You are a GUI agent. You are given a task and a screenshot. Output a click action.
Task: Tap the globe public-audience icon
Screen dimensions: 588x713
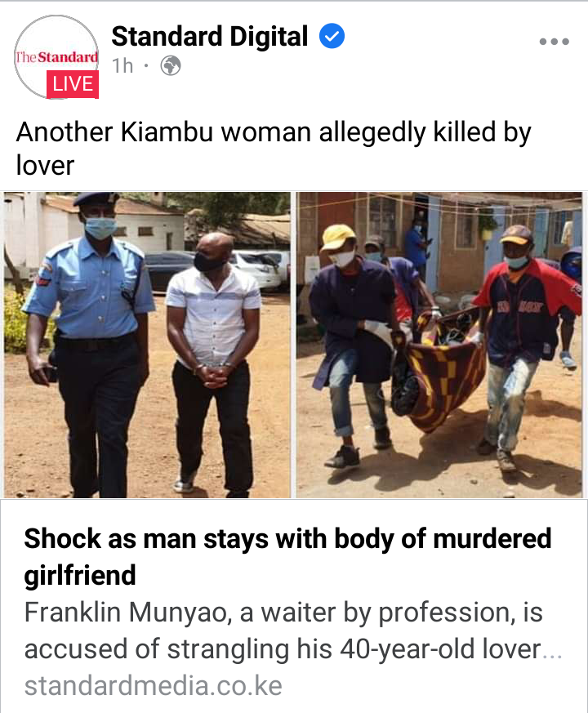pos(171,66)
